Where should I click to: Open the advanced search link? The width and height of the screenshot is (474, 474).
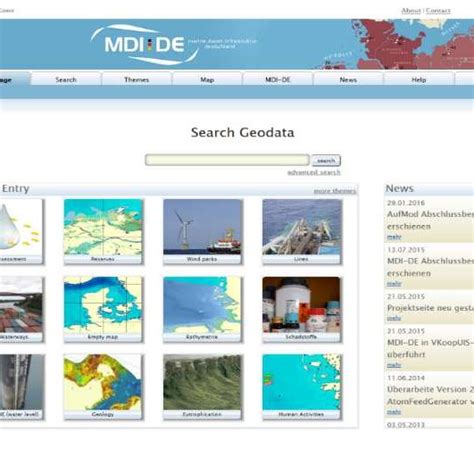click(314, 172)
